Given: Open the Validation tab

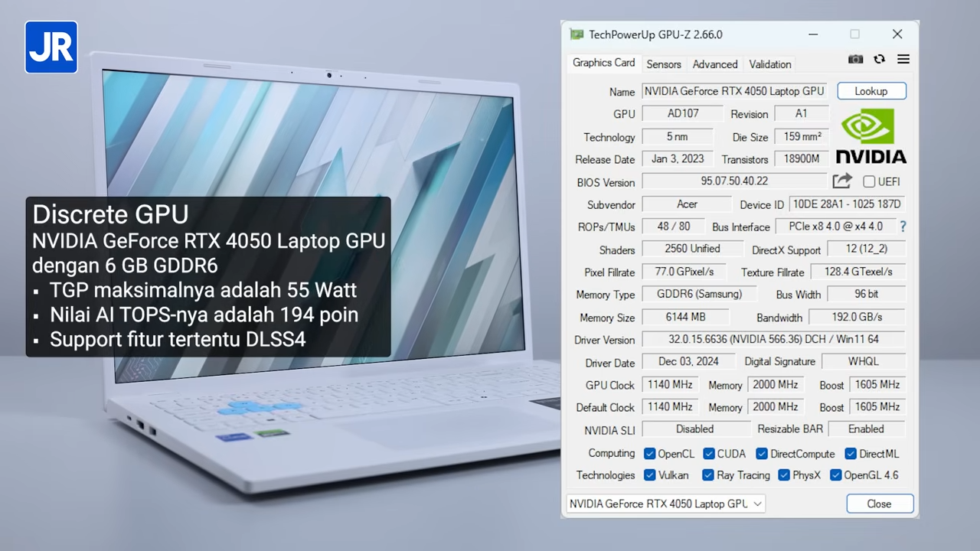Looking at the screenshot, I should (769, 64).
